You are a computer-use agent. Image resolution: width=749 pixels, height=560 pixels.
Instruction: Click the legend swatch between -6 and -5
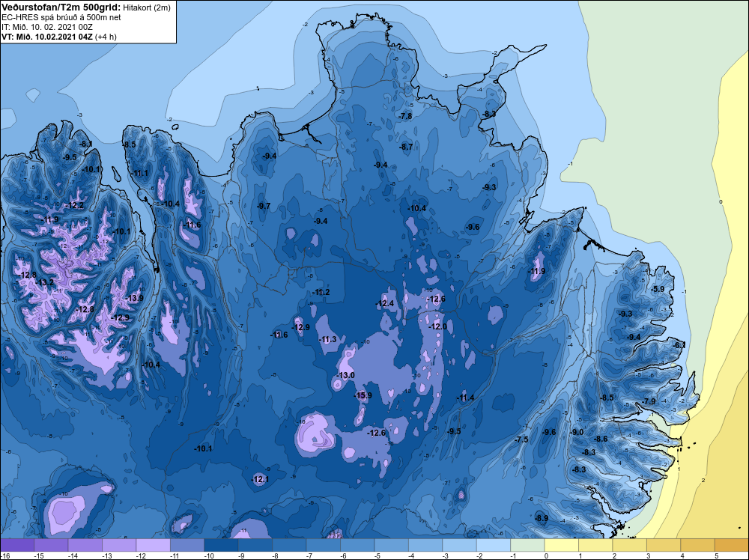[x=358, y=545]
